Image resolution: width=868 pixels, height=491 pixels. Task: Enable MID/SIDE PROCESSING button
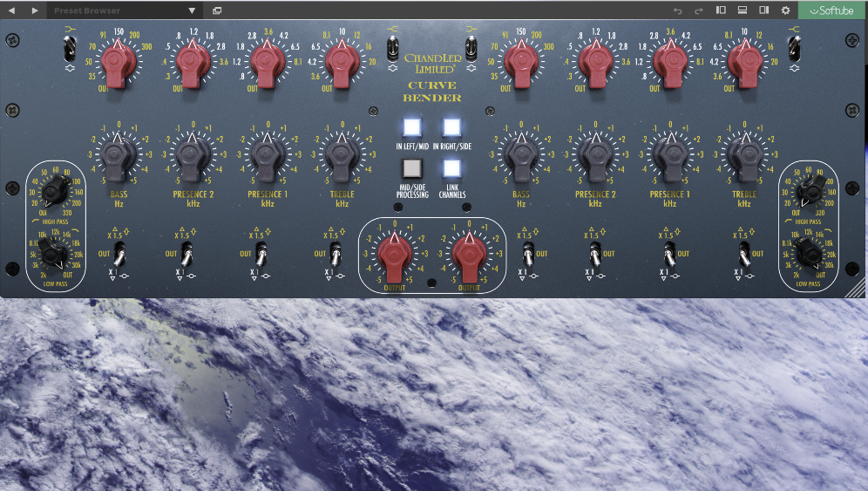click(x=412, y=168)
